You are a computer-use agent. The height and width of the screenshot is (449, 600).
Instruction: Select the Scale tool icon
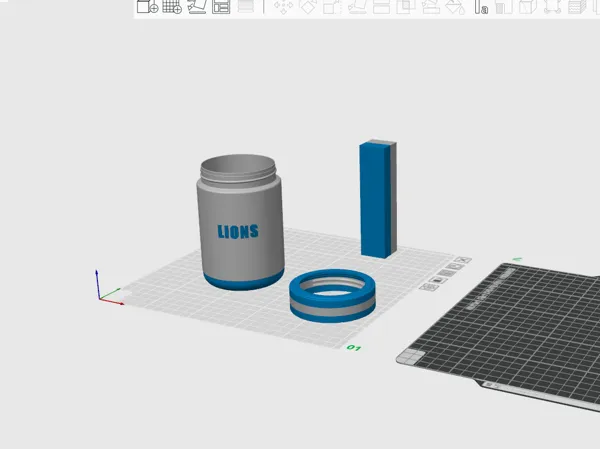(x=332, y=7)
